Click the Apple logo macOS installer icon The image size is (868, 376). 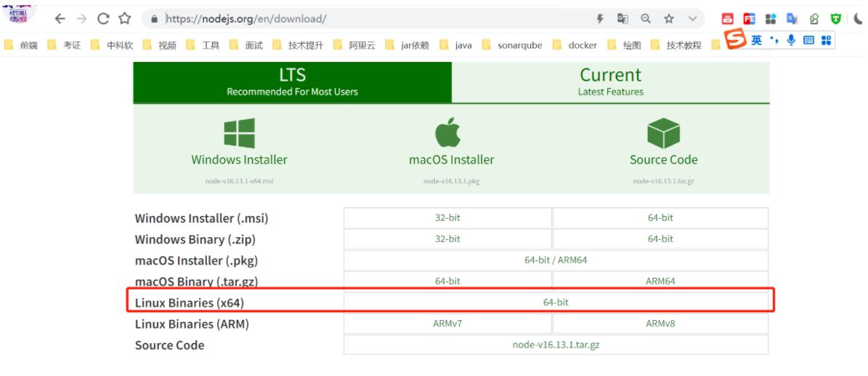tap(447, 132)
